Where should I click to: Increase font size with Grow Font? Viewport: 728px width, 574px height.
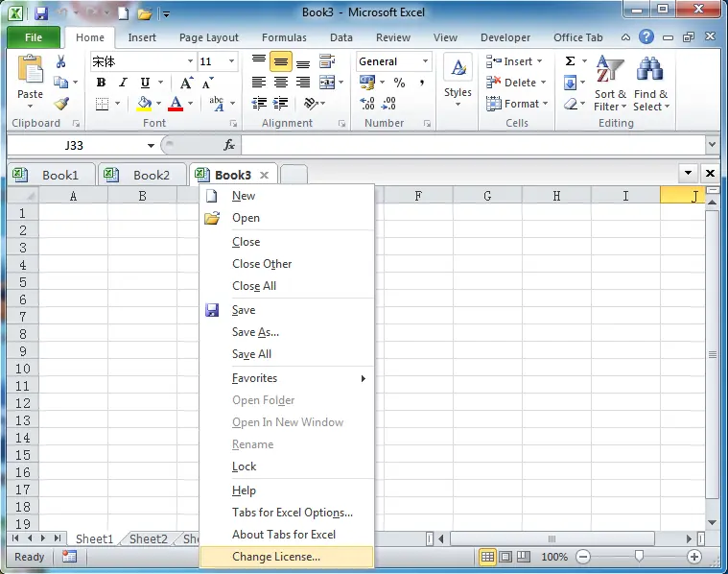tap(186, 84)
